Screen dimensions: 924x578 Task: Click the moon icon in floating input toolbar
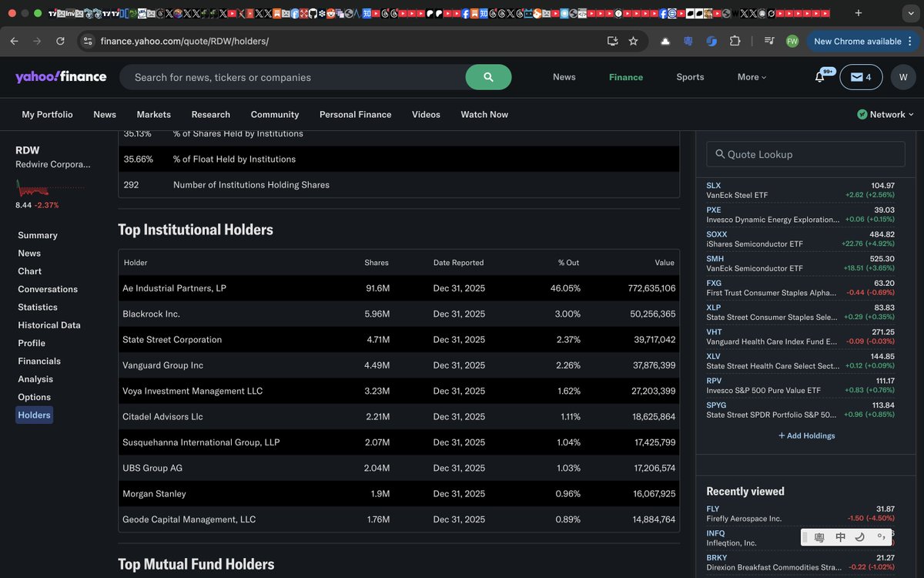pyautogui.click(x=860, y=537)
